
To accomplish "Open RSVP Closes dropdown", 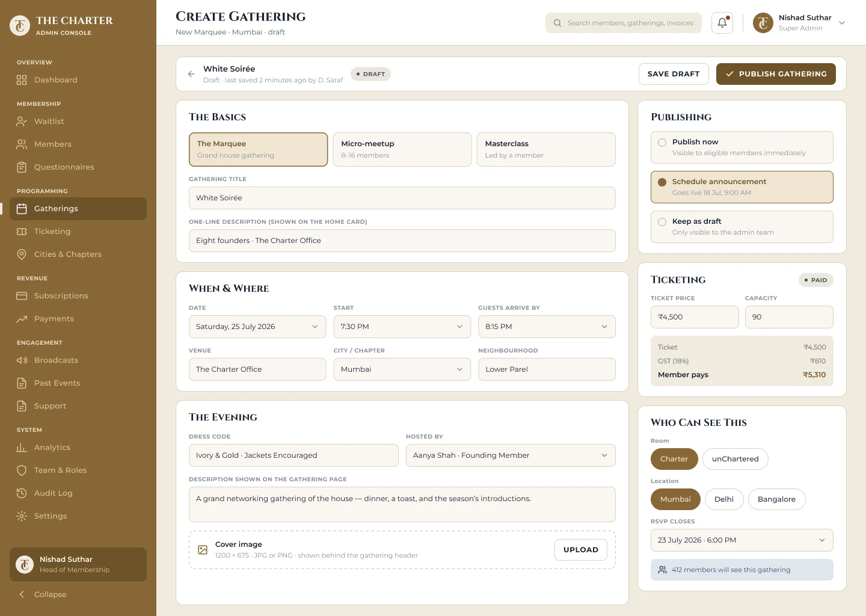I will tap(742, 540).
